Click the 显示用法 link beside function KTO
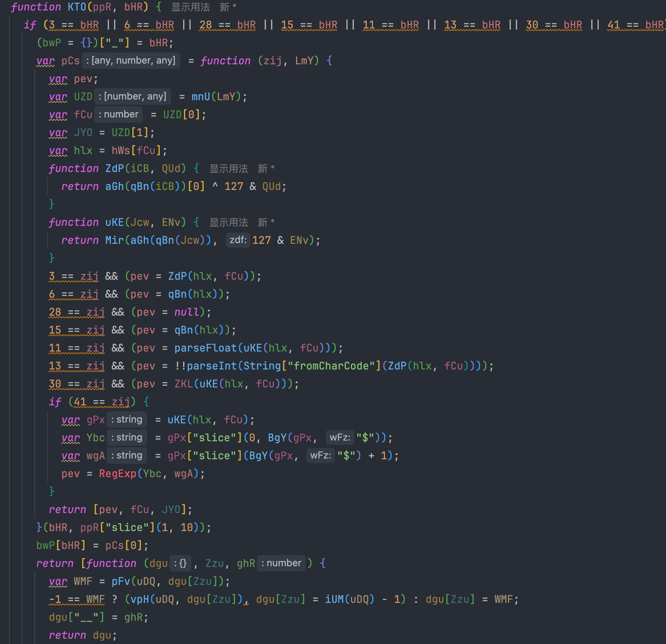666x644 pixels. tap(191, 7)
